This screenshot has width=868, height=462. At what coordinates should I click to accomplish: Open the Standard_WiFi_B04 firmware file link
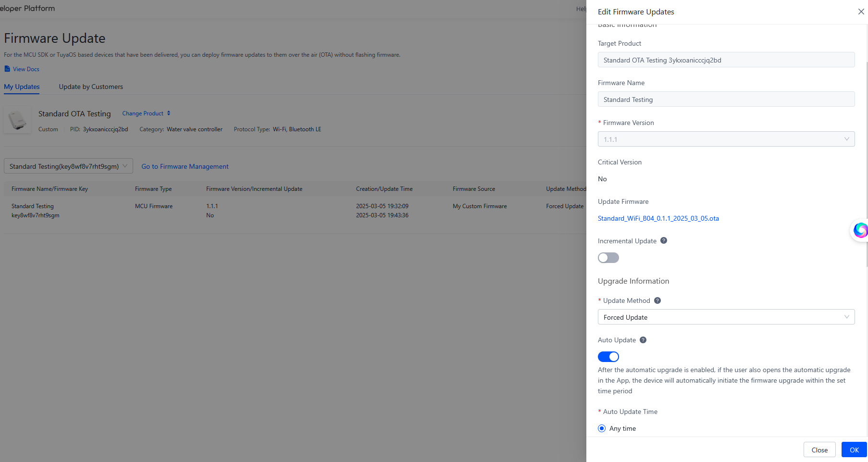tap(658, 218)
